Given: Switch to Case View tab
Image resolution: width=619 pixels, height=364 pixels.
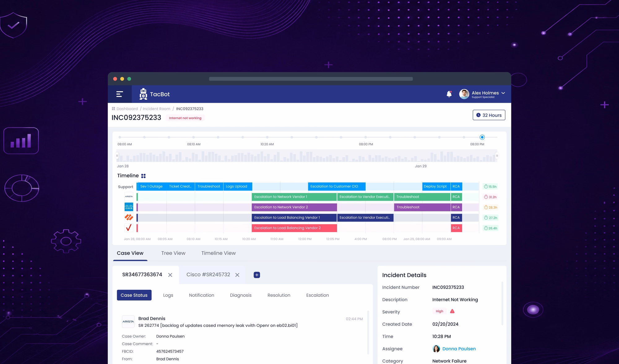Looking at the screenshot, I should pyautogui.click(x=130, y=253).
